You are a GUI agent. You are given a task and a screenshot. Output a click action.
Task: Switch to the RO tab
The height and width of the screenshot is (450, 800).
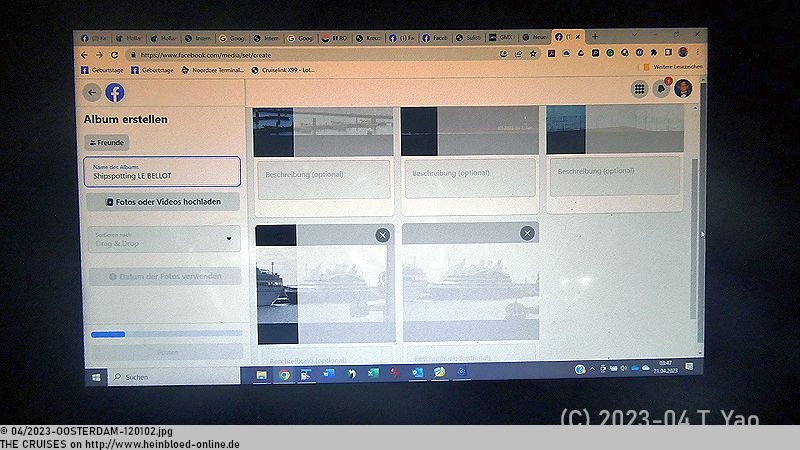pos(335,38)
